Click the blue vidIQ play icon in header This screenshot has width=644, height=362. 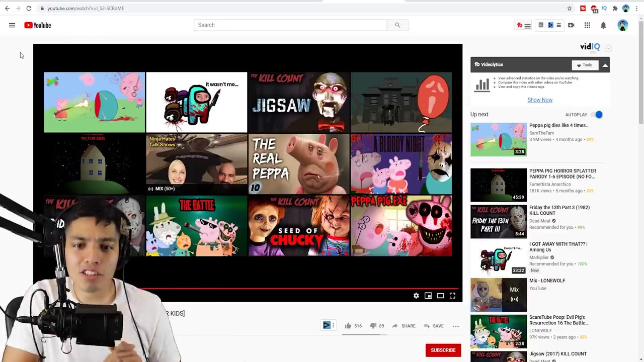pos(550,25)
